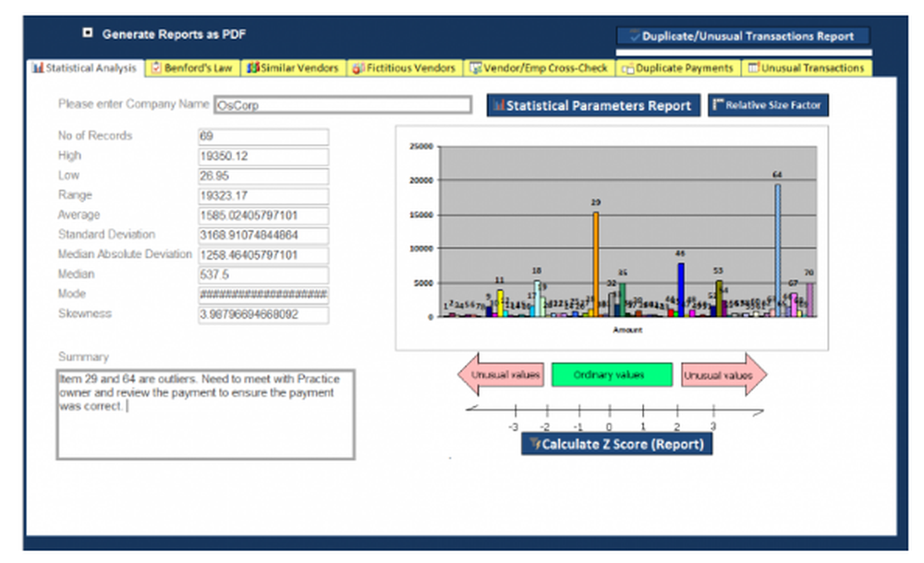
Task: Click the Amount axis label under chart
Action: tap(627, 330)
